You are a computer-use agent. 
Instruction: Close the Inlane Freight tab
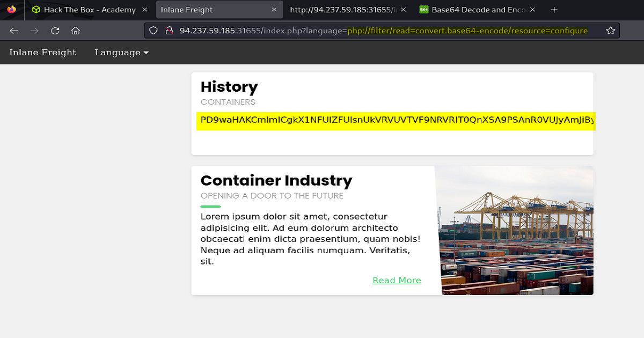(274, 10)
